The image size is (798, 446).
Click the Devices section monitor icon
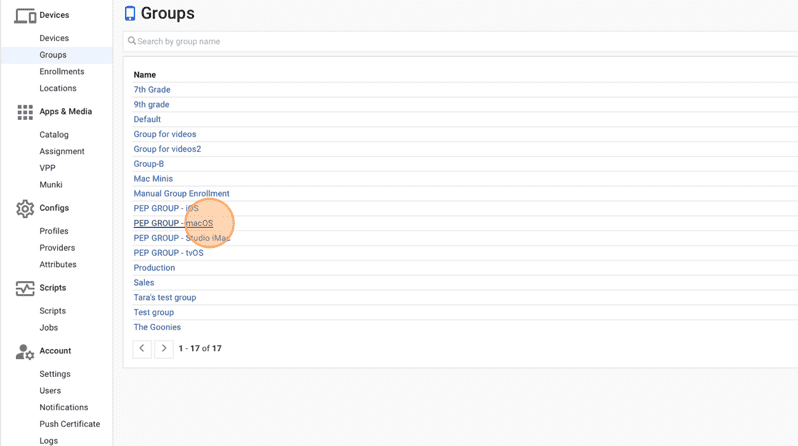click(x=24, y=15)
